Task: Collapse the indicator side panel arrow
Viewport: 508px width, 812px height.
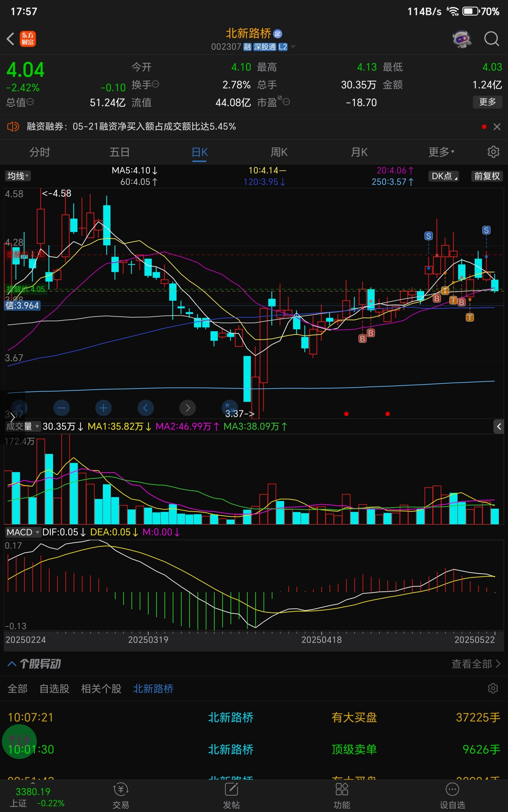Action: (498, 427)
